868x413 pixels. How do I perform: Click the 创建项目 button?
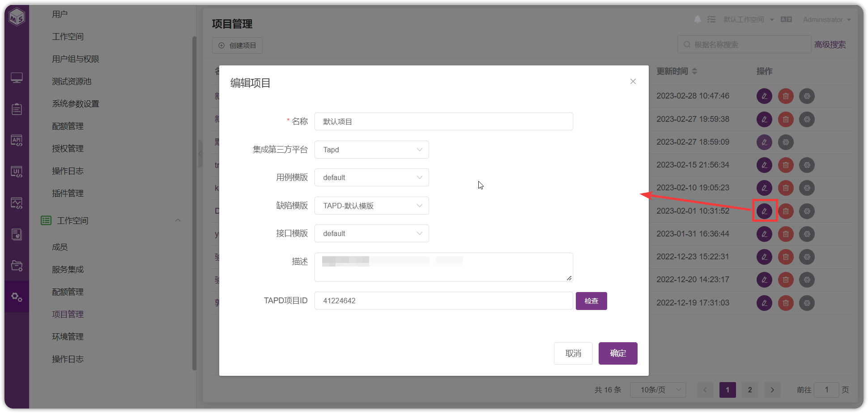click(x=237, y=45)
